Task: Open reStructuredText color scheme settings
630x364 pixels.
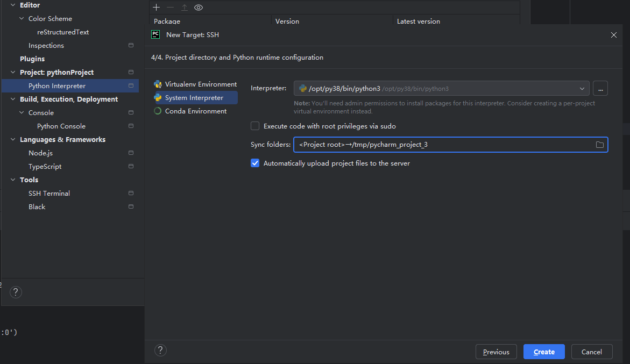Action: pyautogui.click(x=63, y=32)
